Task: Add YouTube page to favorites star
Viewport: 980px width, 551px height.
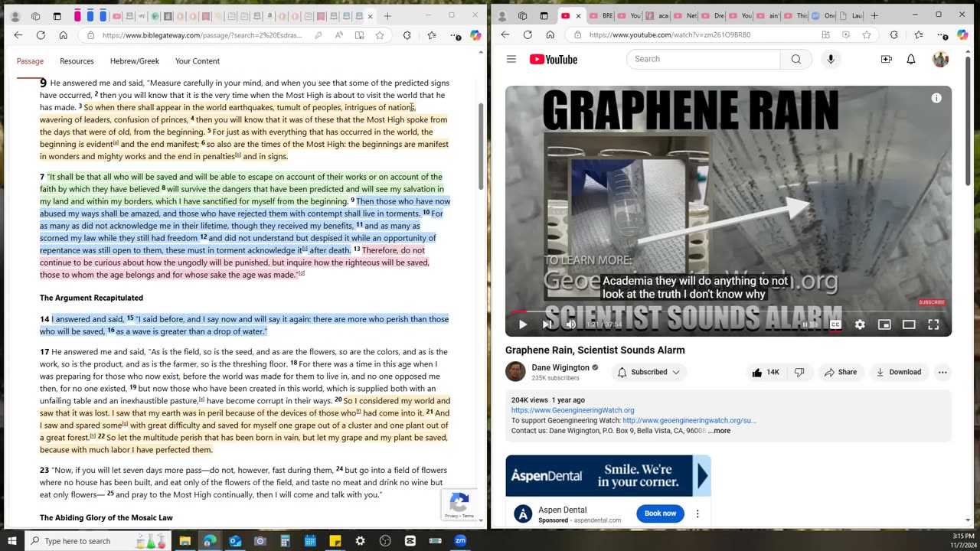Action: click(867, 34)
